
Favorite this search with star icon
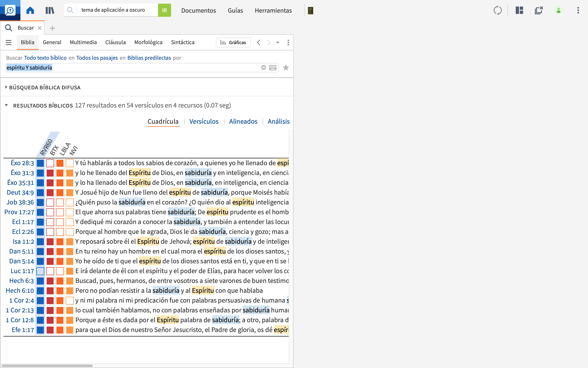(286, 67)
